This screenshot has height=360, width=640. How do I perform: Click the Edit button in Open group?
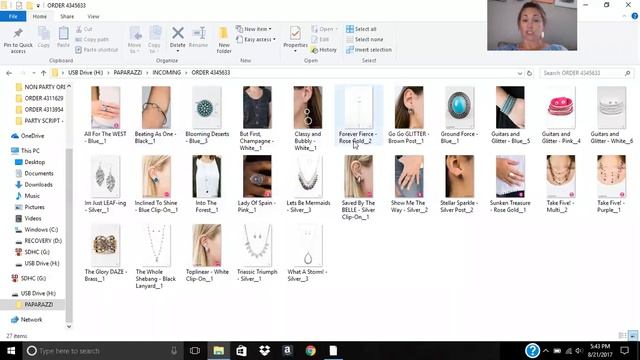[x=320, y=39]
